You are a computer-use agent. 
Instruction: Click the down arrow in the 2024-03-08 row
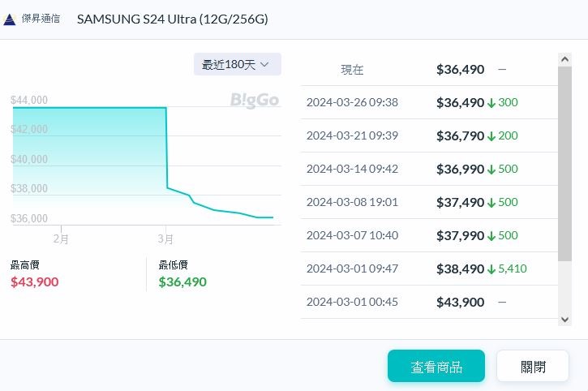(491, 203)
